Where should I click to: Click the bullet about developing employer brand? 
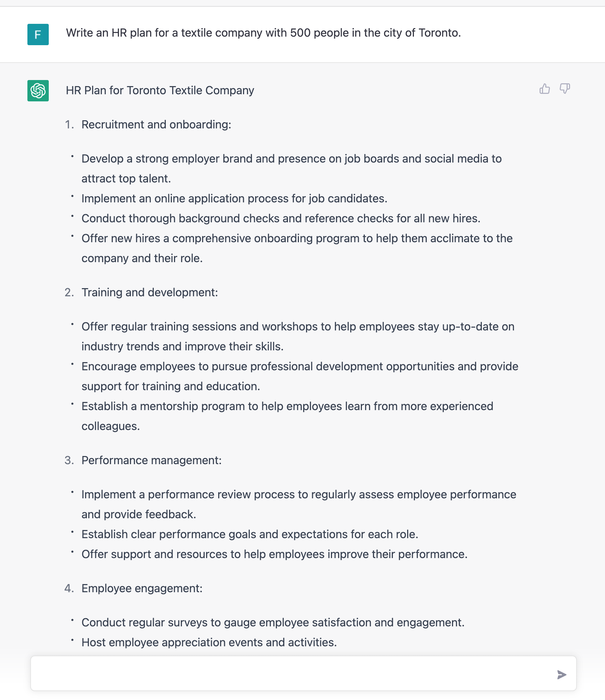[291, 159]
